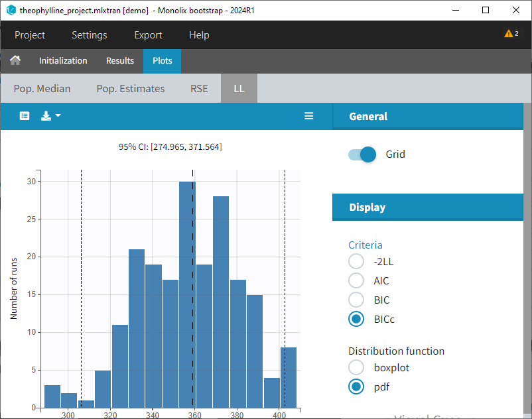Open the hamburger menu on plot toolbar
Screen dimensions: 532x419
[308, 116]
